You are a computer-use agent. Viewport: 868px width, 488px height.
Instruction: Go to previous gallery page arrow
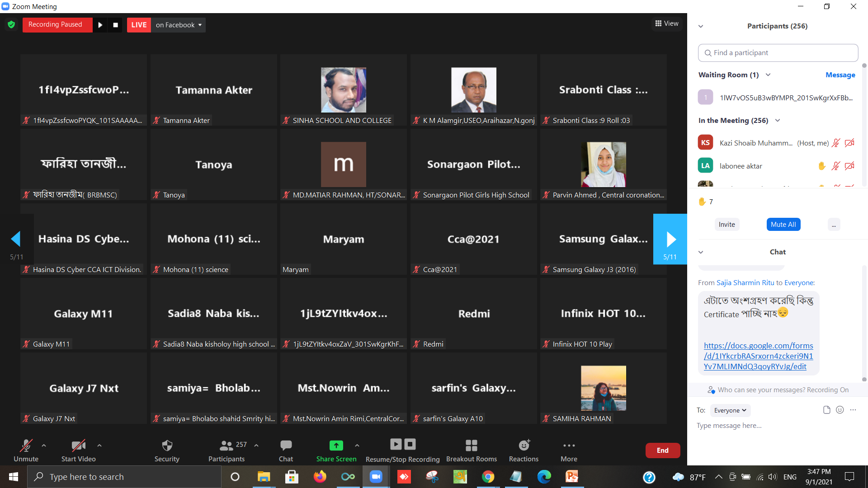(x=16, y=239)
